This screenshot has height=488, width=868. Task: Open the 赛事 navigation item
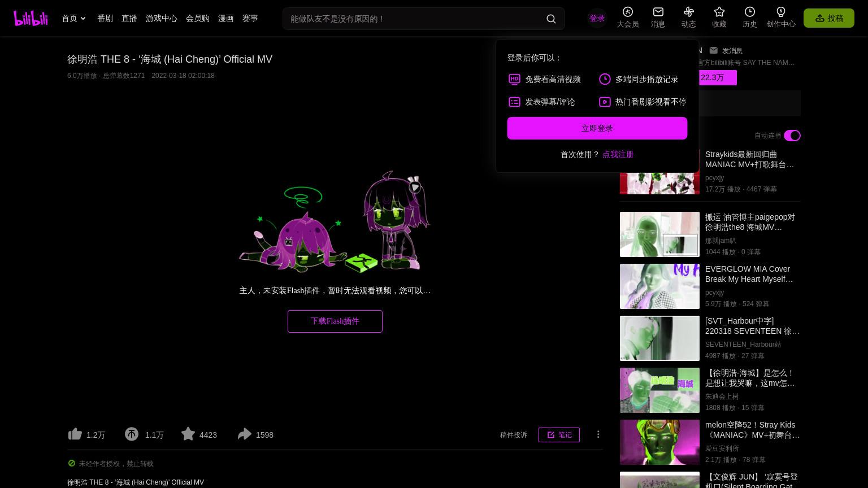point(250,19)
